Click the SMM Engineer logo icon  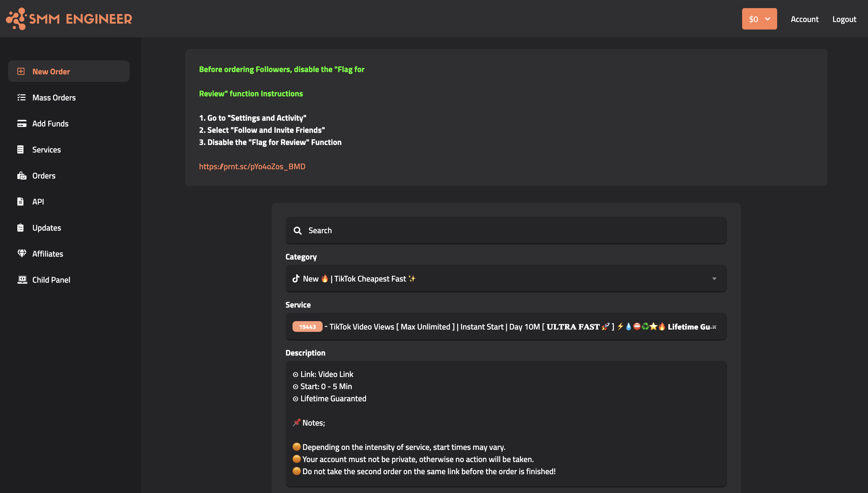click(16, 19)
